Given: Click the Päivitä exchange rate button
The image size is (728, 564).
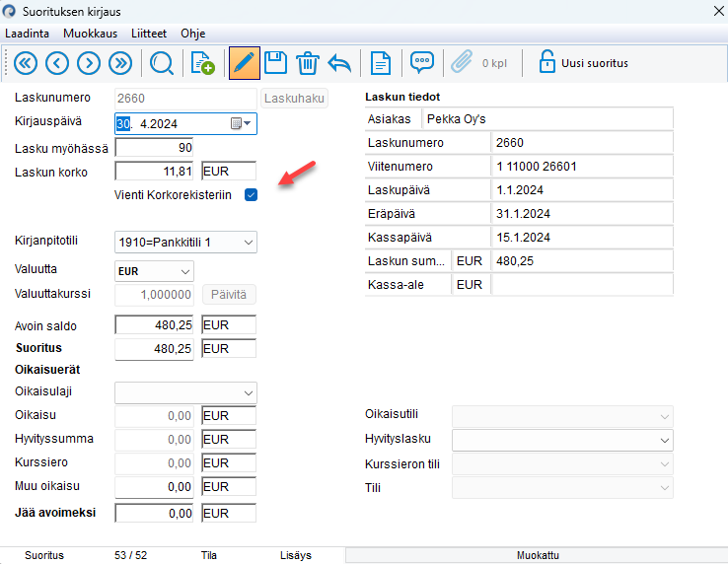Looking at the screenshot, I should click(229, 295).
